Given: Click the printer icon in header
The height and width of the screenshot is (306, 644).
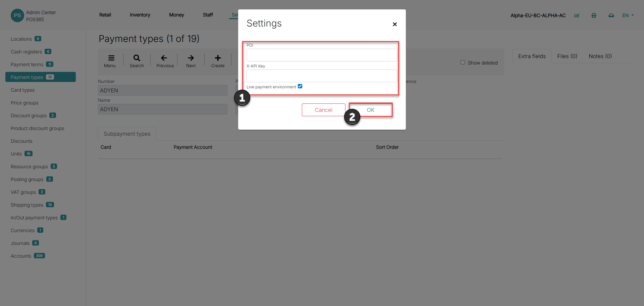Looking at the screenshot, I should click(594, 15).
